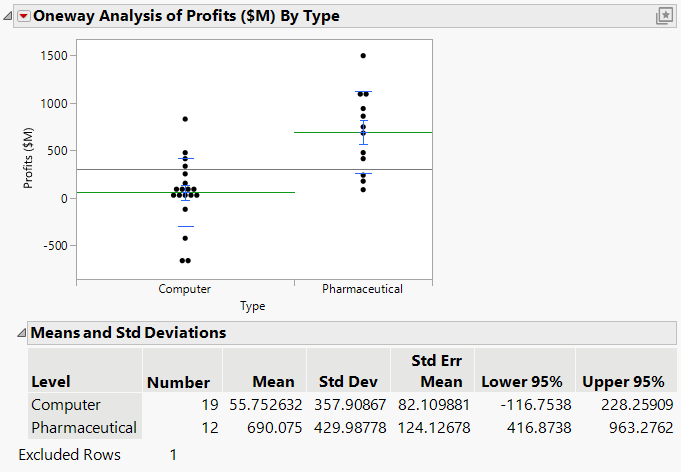Open the Oneway Analysis red triangle menu
The height and width of the screenshot is (472, 681).
pos(25,16)
